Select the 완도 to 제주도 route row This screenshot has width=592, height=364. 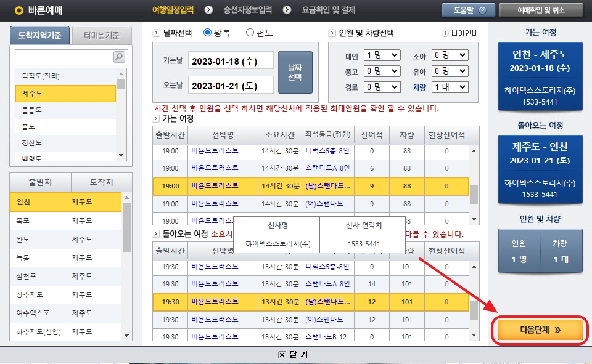point(66,239)
